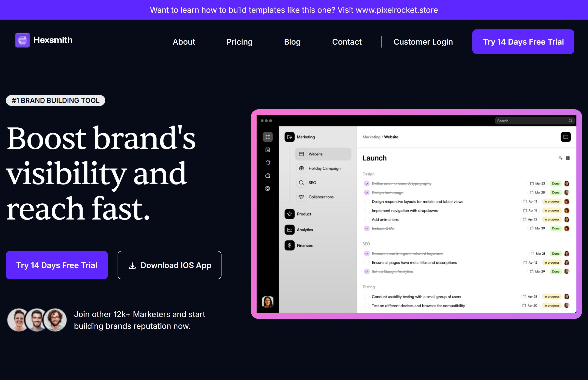Check the 'Add animations' task checkbox
The height and width of the screenshot is (392, 588).
367,220
